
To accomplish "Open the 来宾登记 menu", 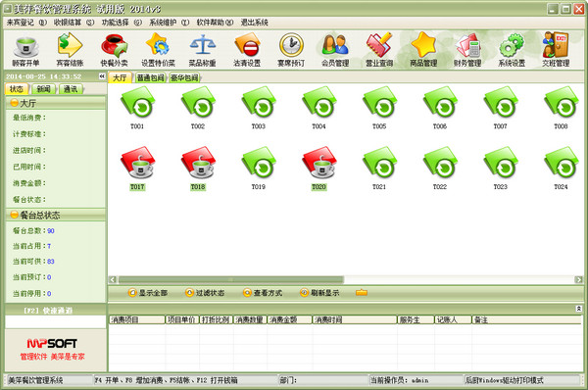I will (26, 23).
